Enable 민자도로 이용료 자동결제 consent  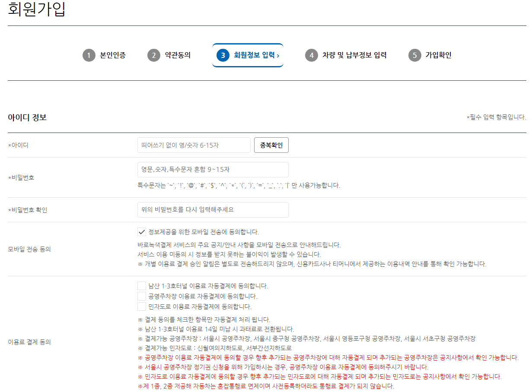point(141,307)
